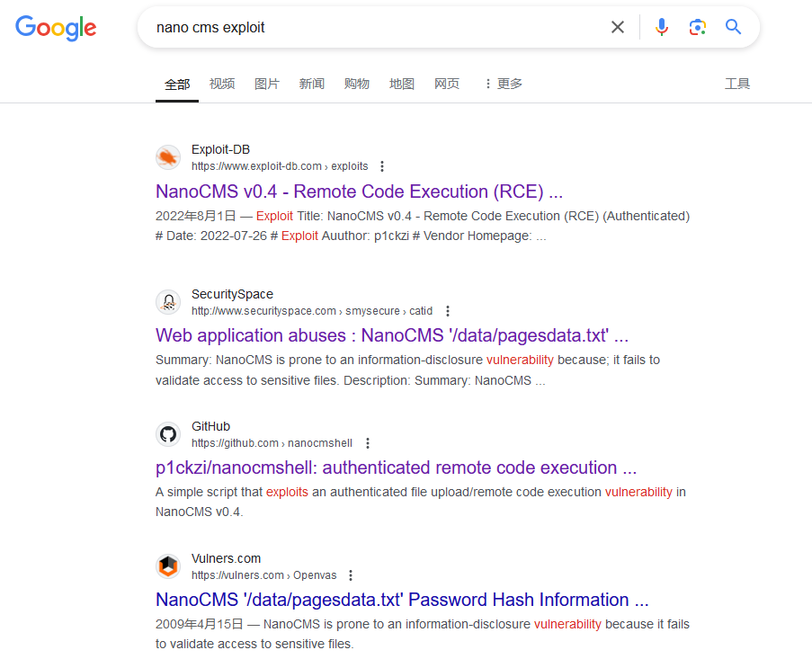Image resolution: width=812 pixels, height=659 pixels.
Task: Switch to the 新闻 tab
Action: click(x=312, y=84)
